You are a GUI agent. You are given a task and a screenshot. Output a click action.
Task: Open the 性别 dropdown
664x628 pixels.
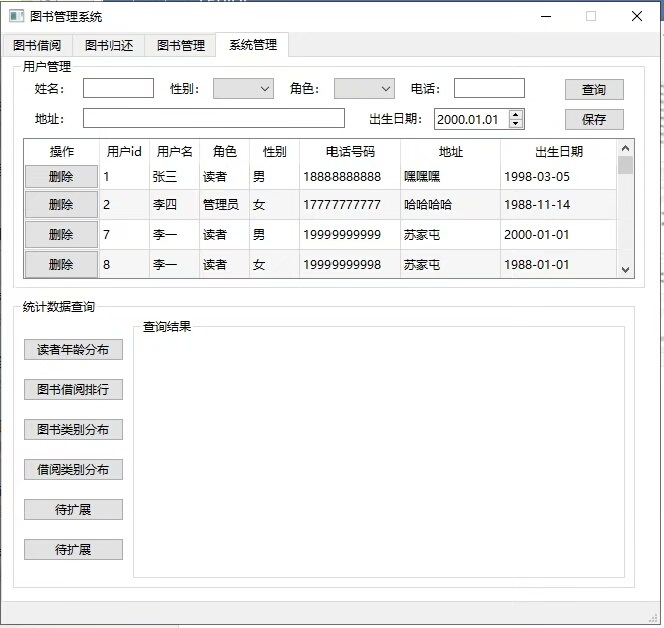point(243,89)
